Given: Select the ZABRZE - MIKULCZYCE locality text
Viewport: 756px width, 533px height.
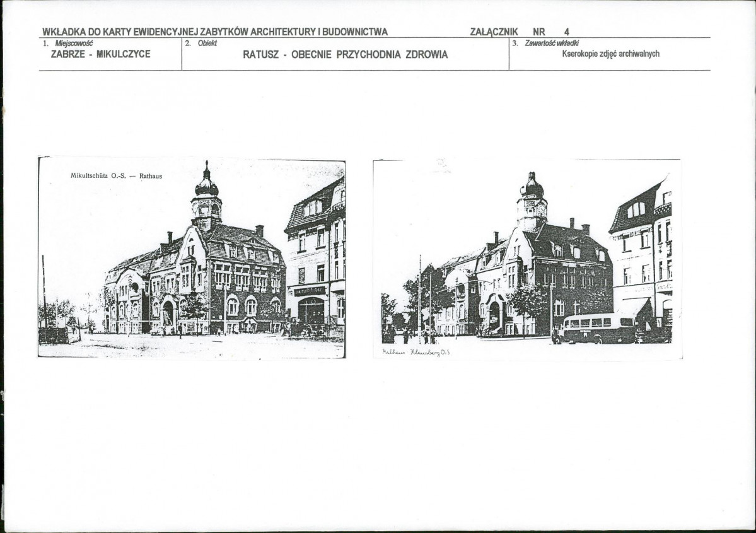Looking at the screenshot, I should pyautogui.click(x=100, y=54).
